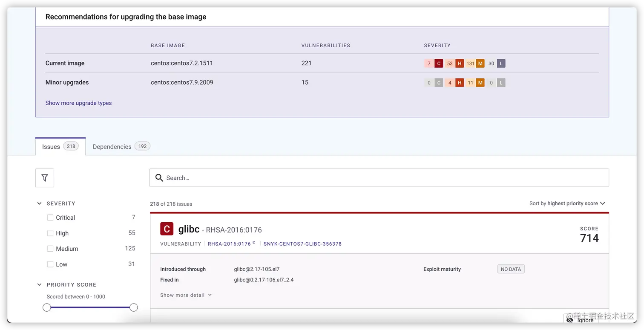644x330 pixels.
Task: Collapse the SEVERITY filter section
Action: point(40,204)
